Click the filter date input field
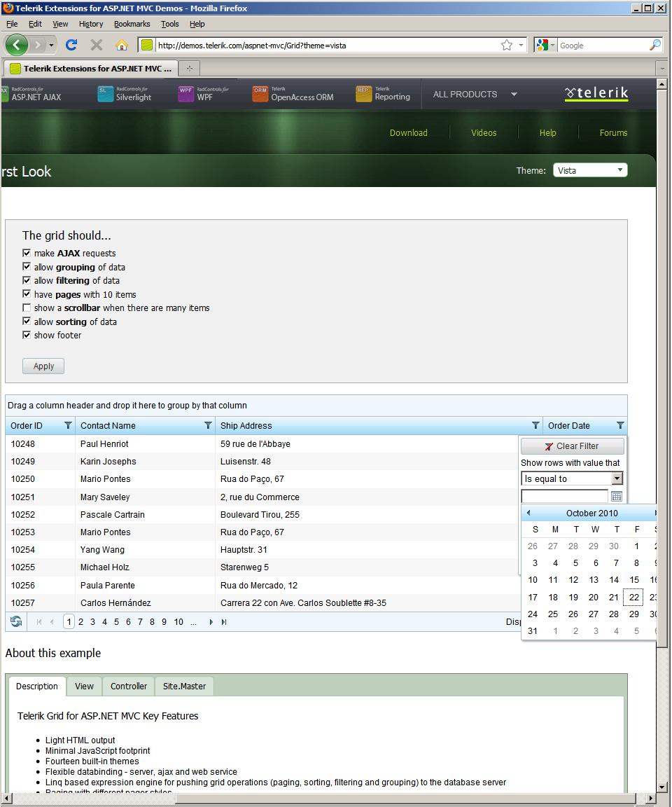The height and width of the screenshot is (807, 672). 564,496
